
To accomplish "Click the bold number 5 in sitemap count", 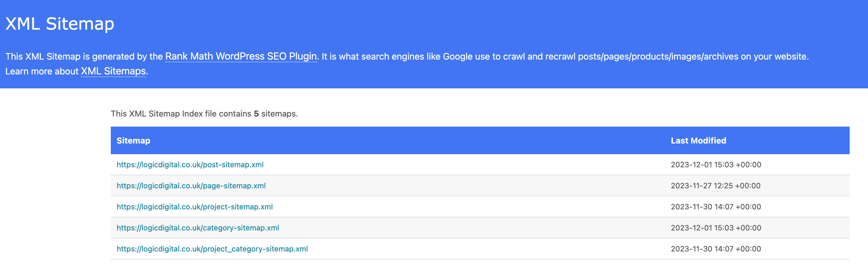I will [256, 114].
